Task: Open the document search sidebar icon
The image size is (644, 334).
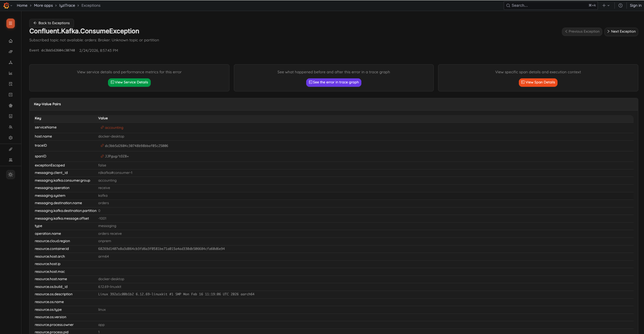Action: pyautogui.click(x=10, y=84)
